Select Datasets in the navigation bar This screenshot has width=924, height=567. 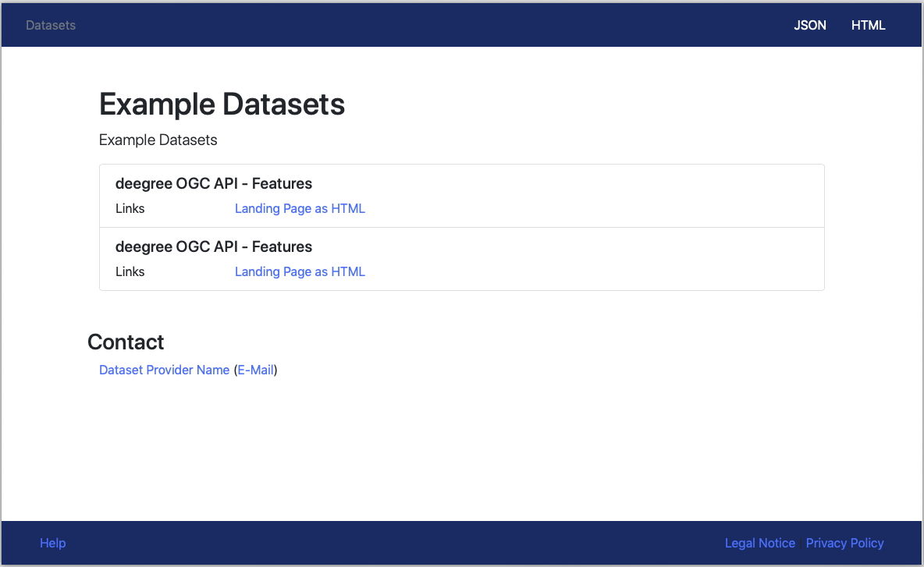(x=50, y=25)
